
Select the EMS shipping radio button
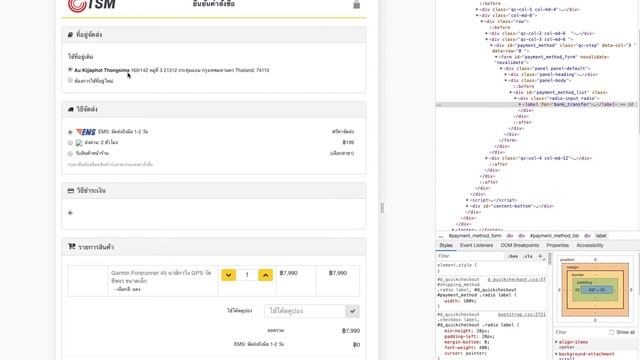70,132
